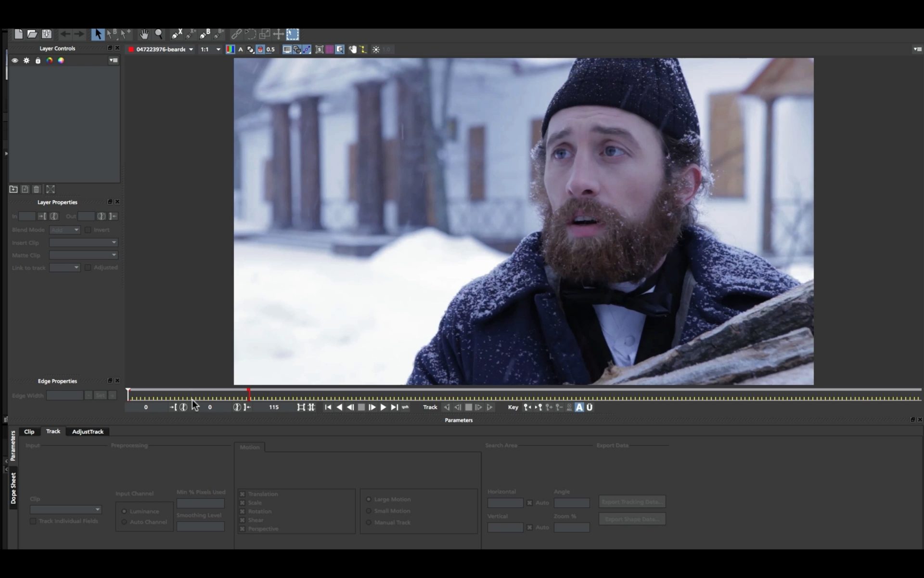
Task: Switch to the Track tab
Action: pos(53,432)
